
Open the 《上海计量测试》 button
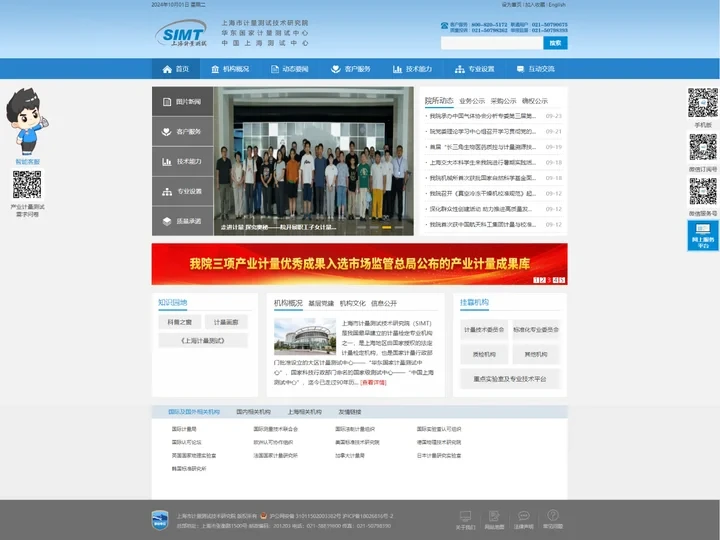pos(203,341)
